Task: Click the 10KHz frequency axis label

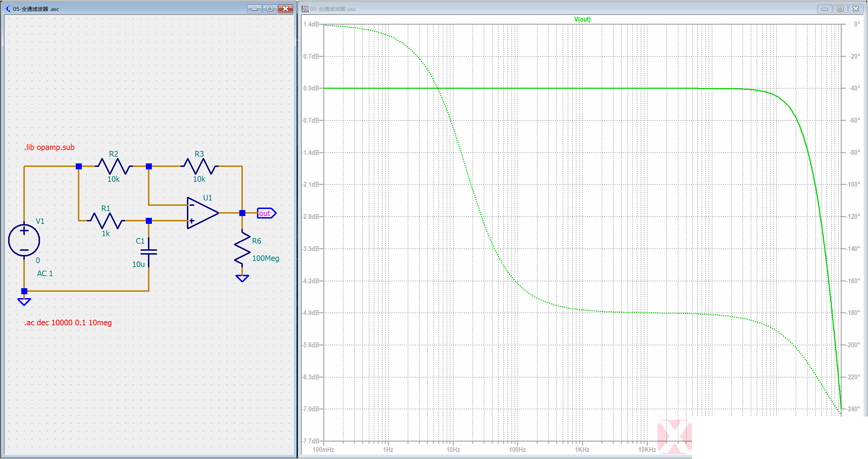Action: coord(647,449)
